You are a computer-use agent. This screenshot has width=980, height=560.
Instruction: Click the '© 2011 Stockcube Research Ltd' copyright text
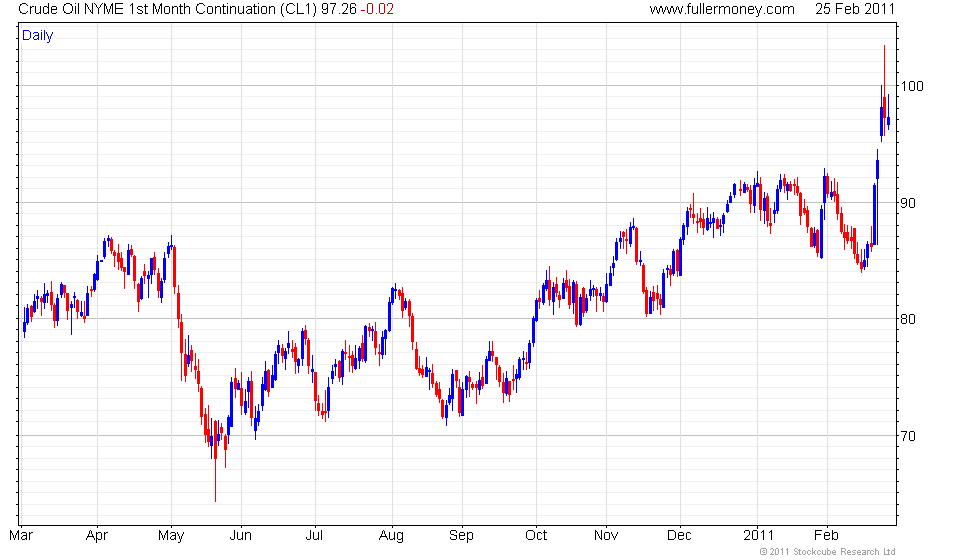(828, 552)
